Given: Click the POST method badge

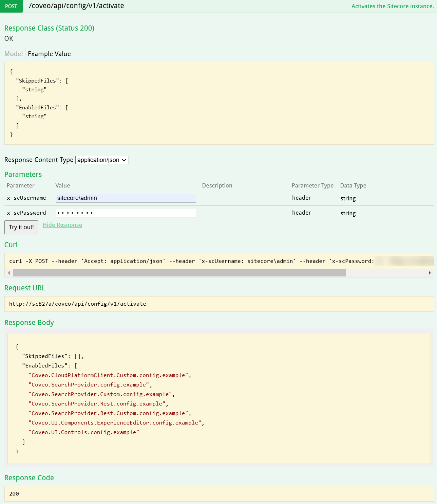Looking at the screenshot, I should tap(11, 6).
